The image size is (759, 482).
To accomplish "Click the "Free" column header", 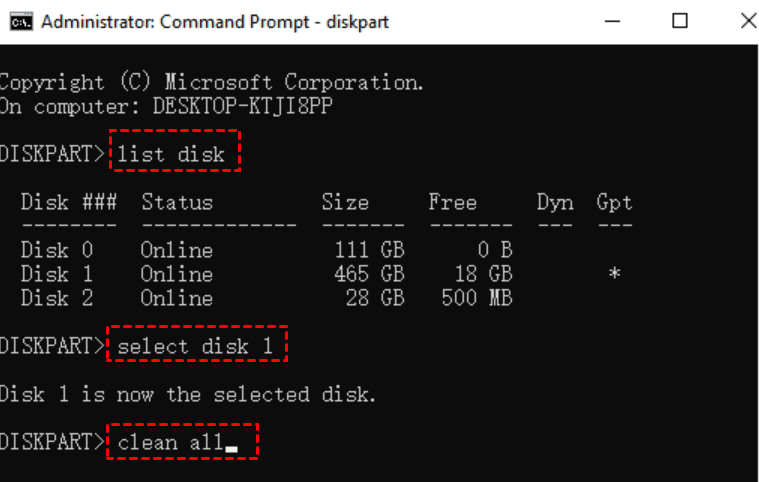I will (x=453, y=202).
